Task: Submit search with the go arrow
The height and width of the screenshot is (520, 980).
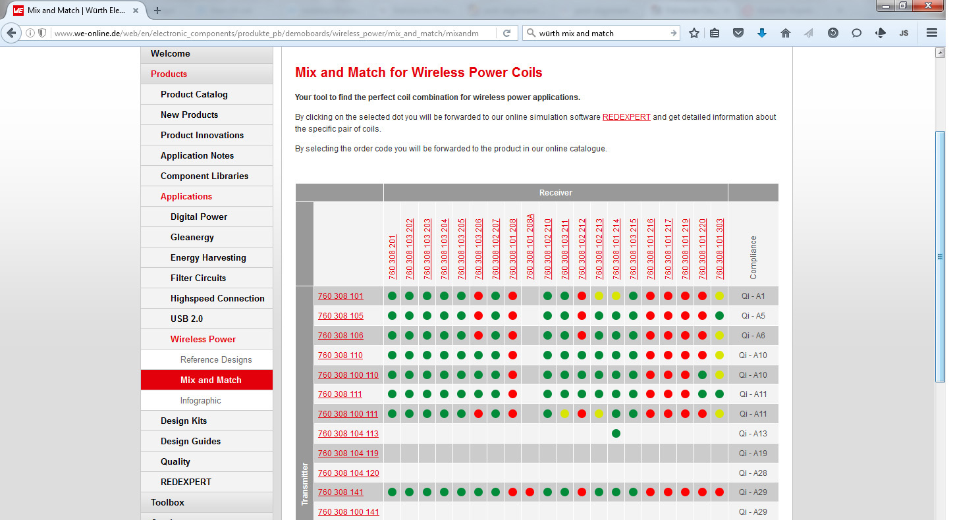Action: (674, 33)
